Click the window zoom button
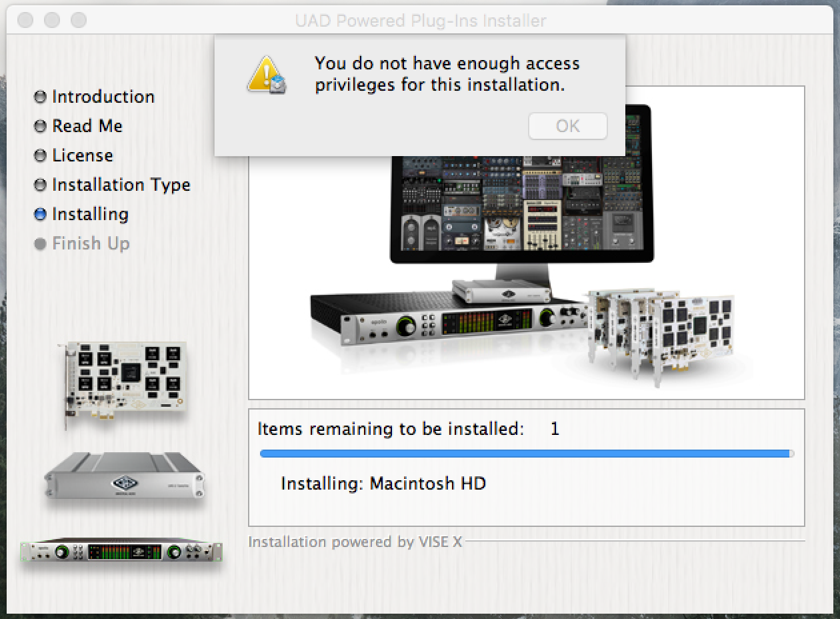 click(x=79, y=20)
